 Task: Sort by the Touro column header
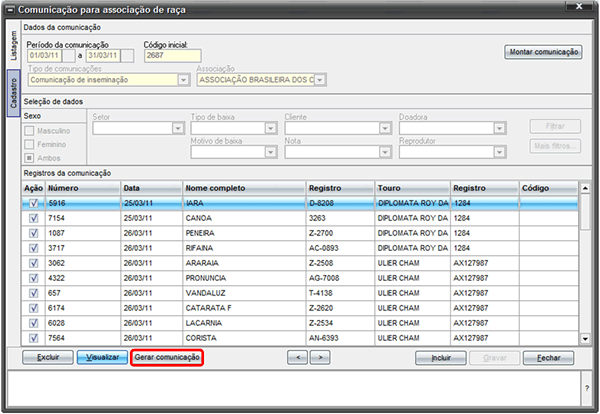[413, 188]
